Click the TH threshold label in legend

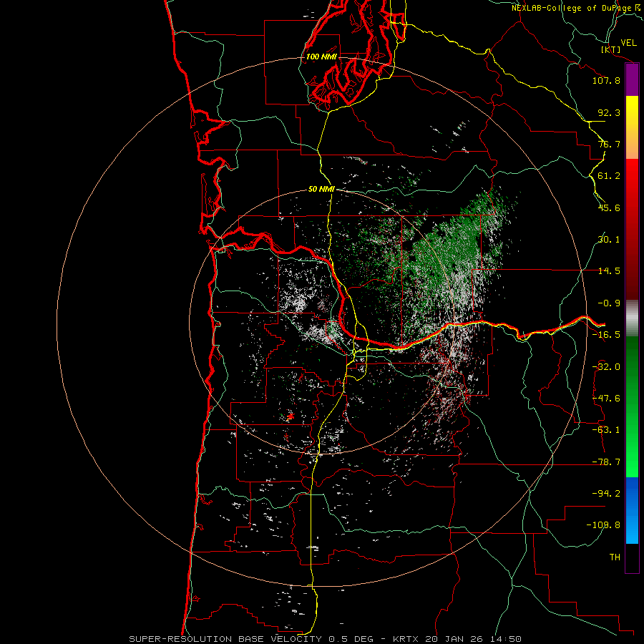click(615, 557)
